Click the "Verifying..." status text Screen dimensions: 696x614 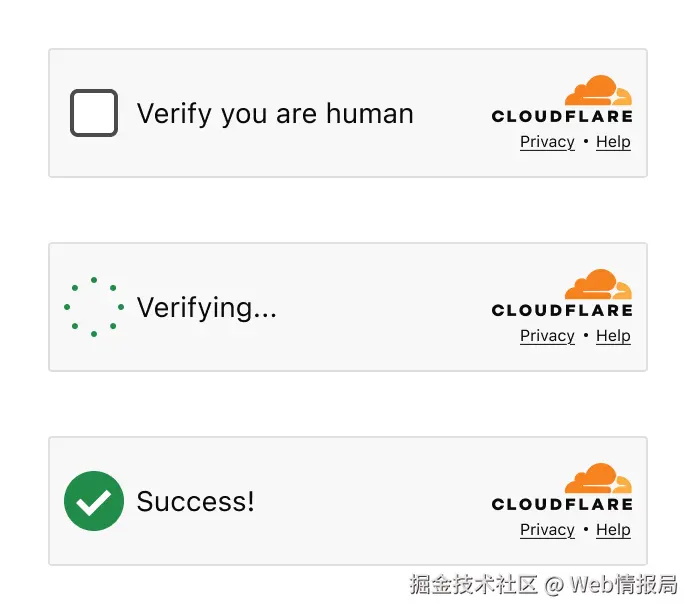point(206,308)
